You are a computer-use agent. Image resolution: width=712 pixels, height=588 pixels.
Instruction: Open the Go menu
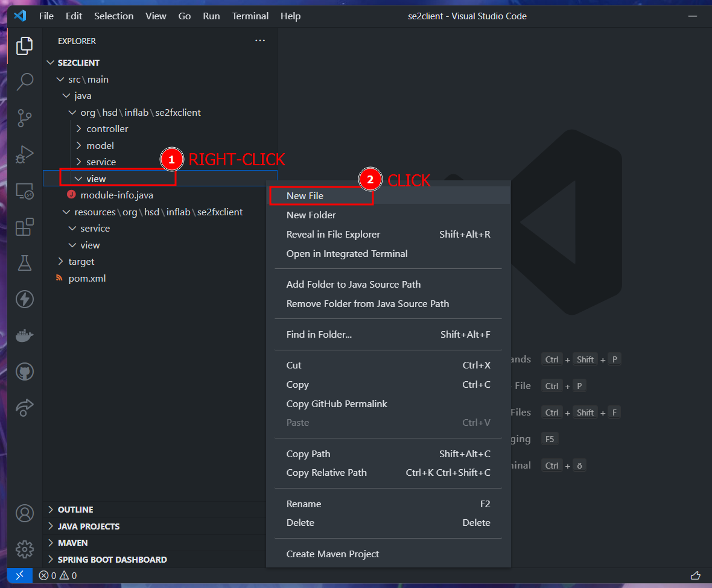point(185,16)
